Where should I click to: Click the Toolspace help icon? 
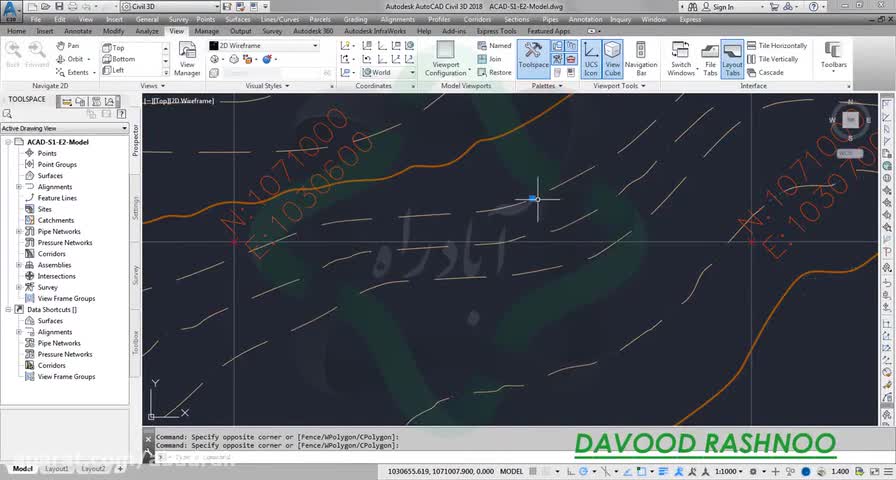122,114
